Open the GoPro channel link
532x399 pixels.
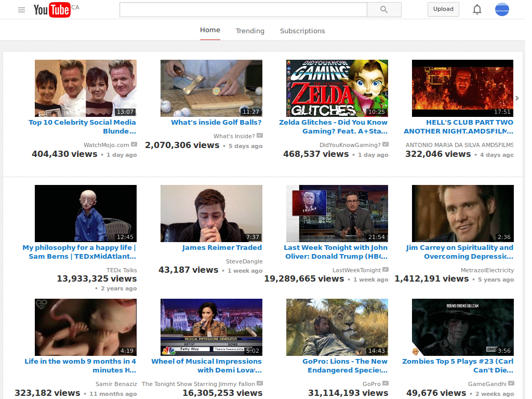[371, 384]
